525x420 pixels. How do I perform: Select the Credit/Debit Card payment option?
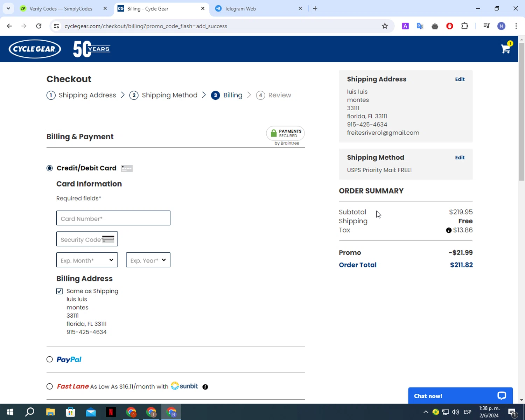click(50, 168)
